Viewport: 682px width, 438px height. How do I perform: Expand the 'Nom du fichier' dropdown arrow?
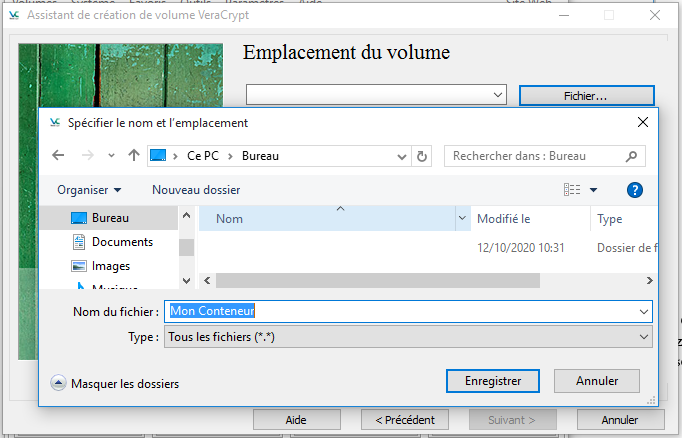644,312
